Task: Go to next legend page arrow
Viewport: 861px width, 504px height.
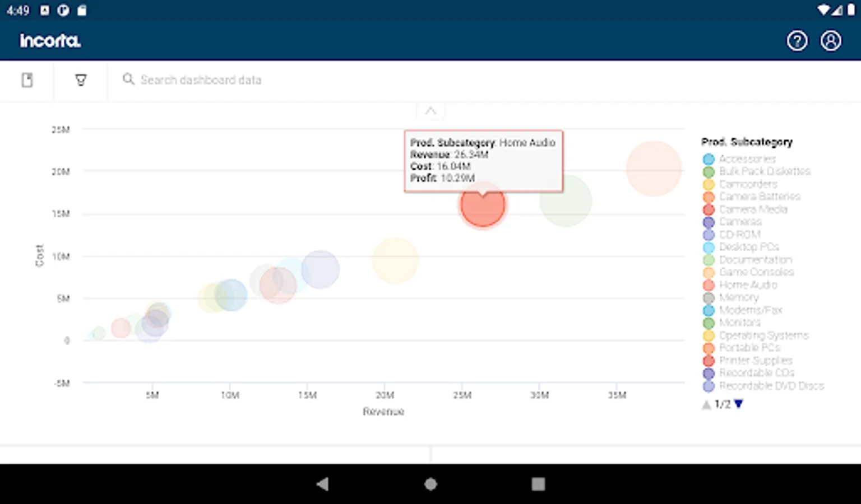Action: click(739, 404)
